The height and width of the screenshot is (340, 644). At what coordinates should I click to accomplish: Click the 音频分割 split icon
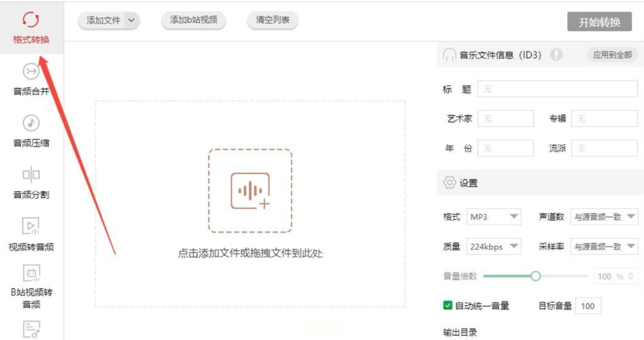pyautogui.click(x=31, y=175)
